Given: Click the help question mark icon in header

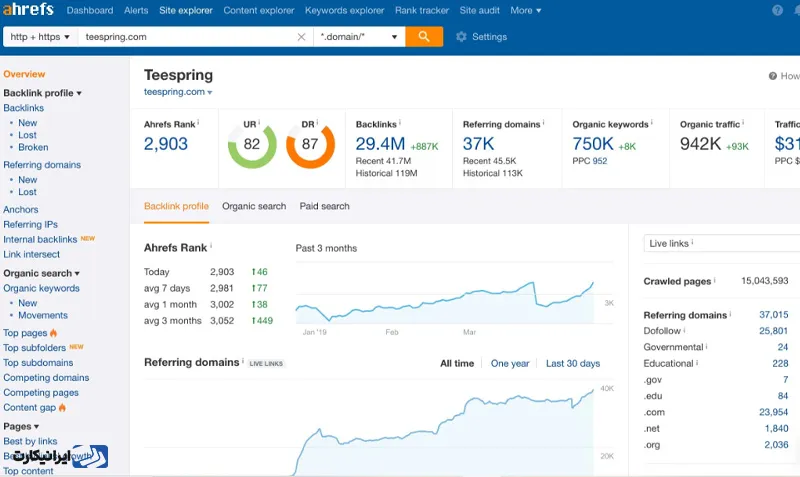Looking at the screenshot, I should (x=777, y=10).
